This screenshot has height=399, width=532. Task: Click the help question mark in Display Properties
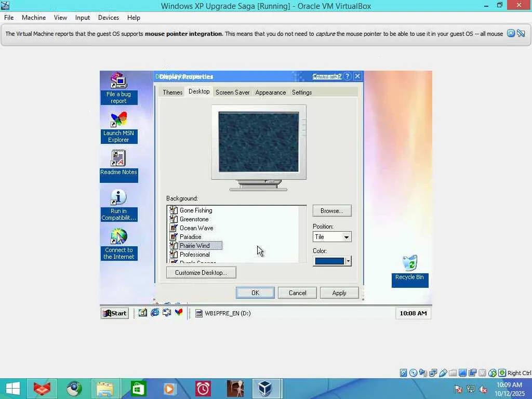pos(348,76)
